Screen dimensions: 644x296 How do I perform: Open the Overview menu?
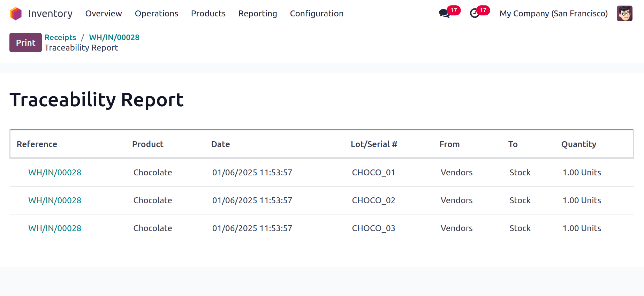click(104, 14)
